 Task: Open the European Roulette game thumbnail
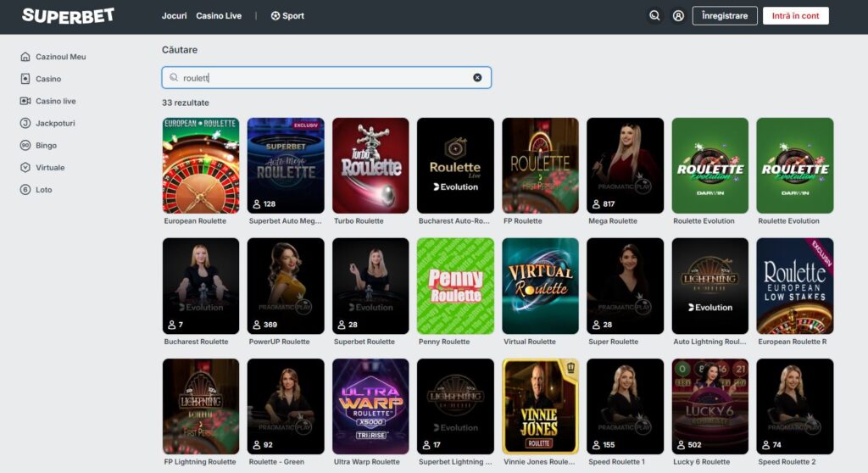pyautogui.click(x=201, y=165)
